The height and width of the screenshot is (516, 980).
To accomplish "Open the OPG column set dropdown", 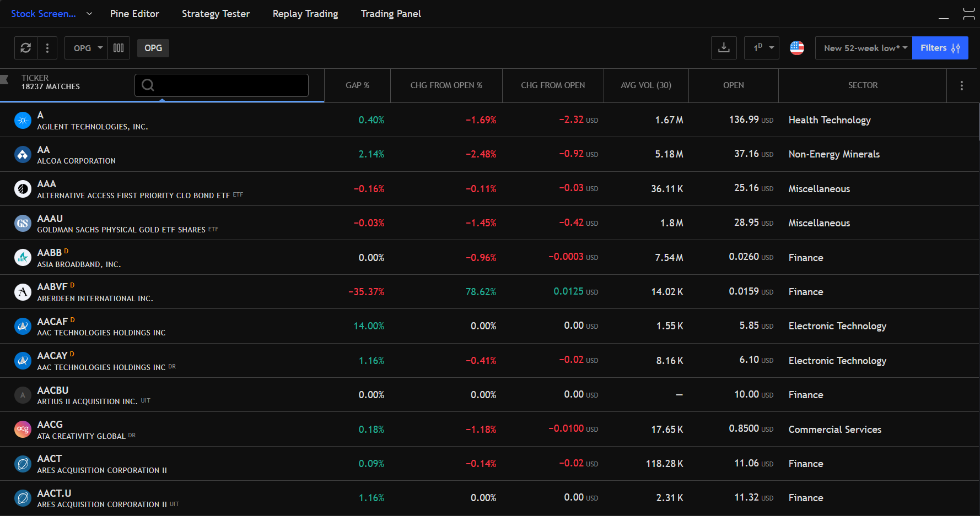I will pyautogui.click(x=86, y=48).
